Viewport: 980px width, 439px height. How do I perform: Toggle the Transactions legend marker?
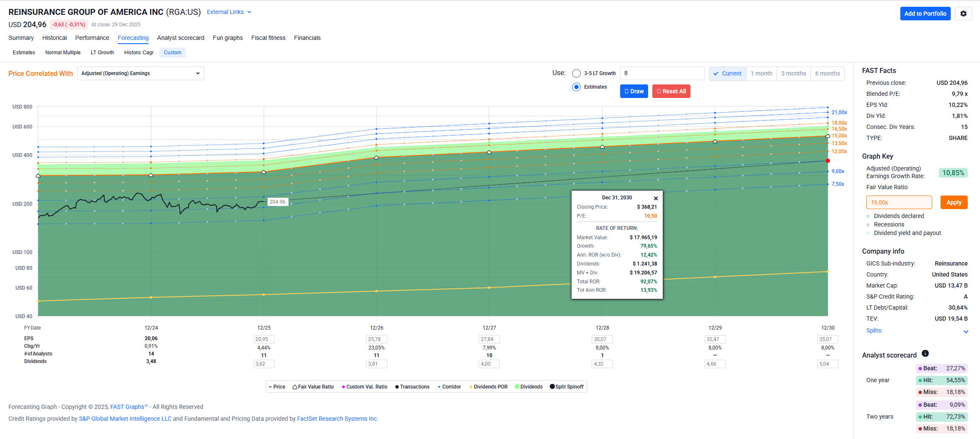[397, 387]
